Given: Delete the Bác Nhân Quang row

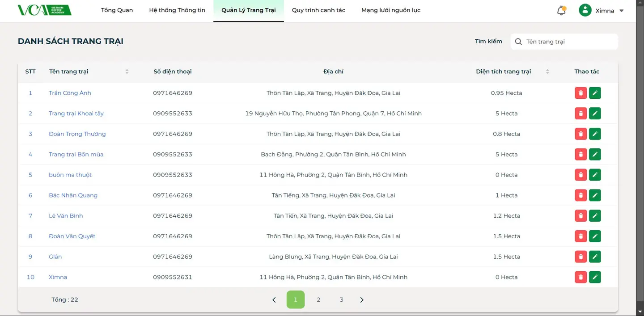Looking at the screenshot, I should pos(580,195).
